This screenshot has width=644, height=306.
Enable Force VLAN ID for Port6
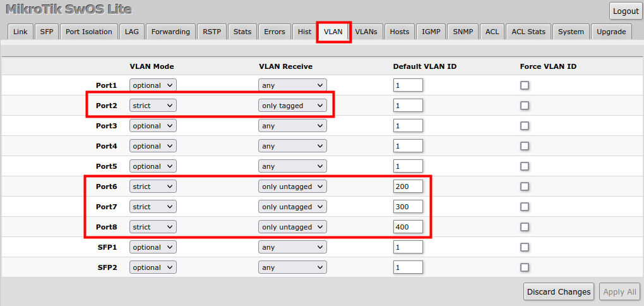coord(525,187)
